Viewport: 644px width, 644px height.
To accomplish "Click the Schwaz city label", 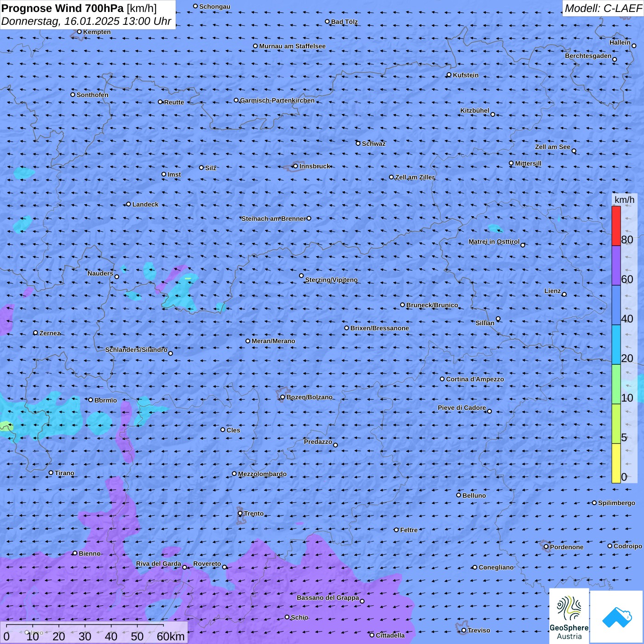I will click(374, 144).
